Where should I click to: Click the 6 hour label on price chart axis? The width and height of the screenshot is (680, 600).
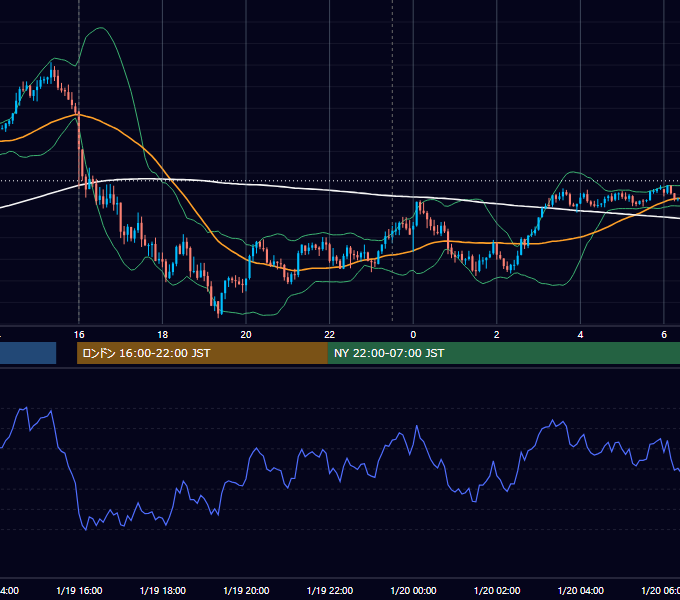(664, 335)
